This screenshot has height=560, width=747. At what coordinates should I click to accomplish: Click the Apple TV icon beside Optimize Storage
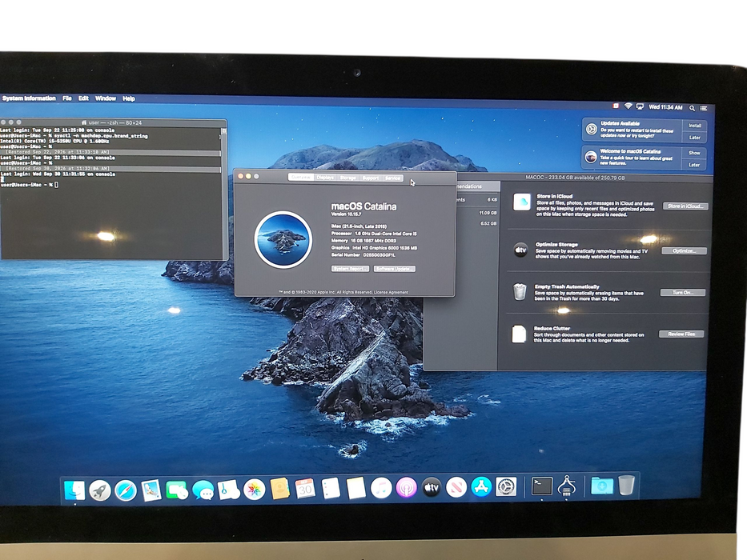pyautogui.click(x=520, y=250)
